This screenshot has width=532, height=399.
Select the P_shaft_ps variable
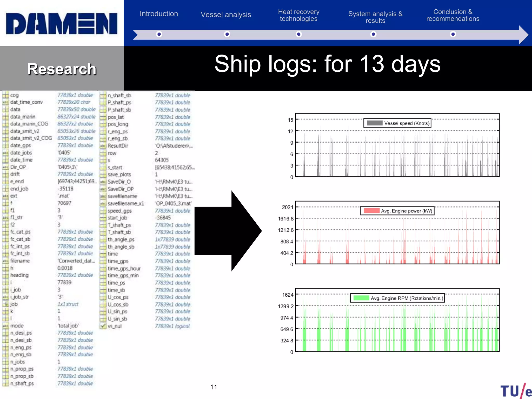pyautogui.click(x=119, y=102)
